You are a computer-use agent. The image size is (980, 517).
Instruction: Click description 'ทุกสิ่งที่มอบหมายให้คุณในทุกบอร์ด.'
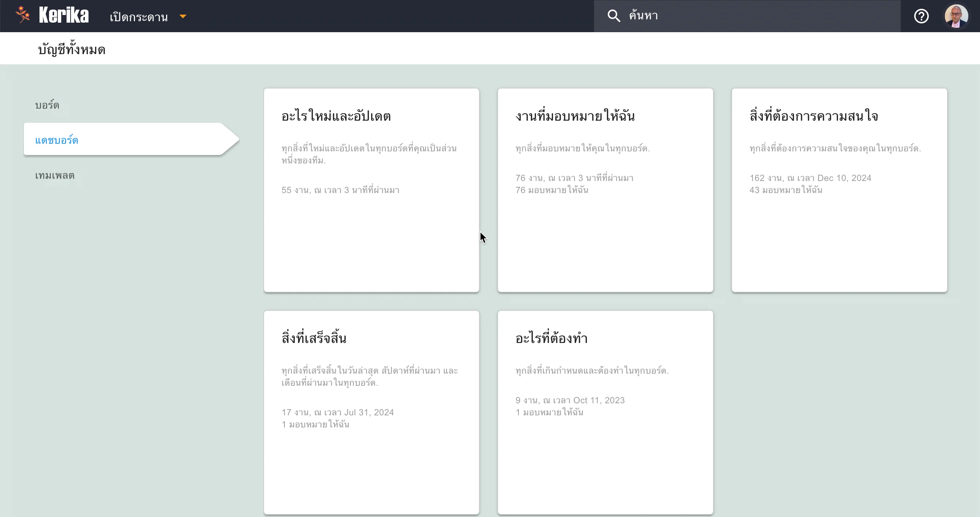point(583,148)
